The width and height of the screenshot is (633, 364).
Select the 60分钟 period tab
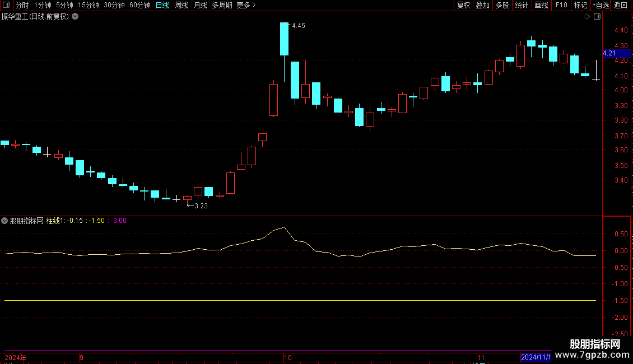pyautogui.click(x=140, y=5)
